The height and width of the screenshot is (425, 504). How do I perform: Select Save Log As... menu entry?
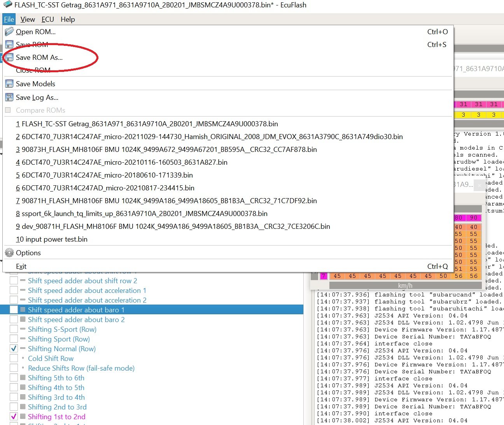point(228,97)
